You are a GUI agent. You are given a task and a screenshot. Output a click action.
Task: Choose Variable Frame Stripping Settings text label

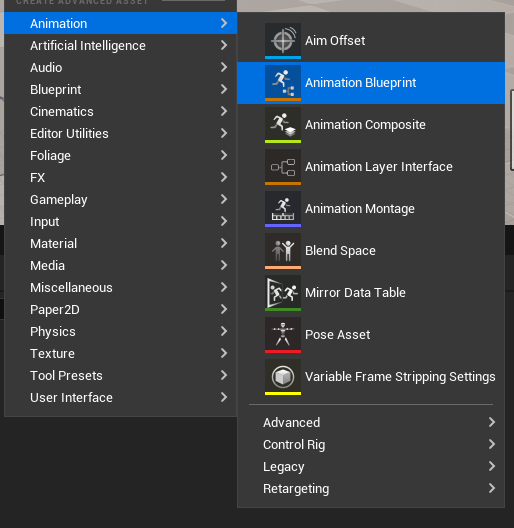point(400,377)
